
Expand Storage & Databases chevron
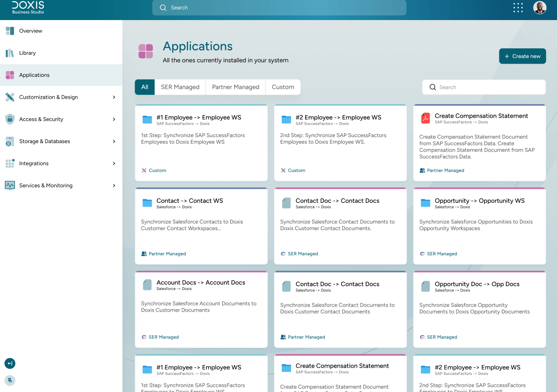click(114, 141)
